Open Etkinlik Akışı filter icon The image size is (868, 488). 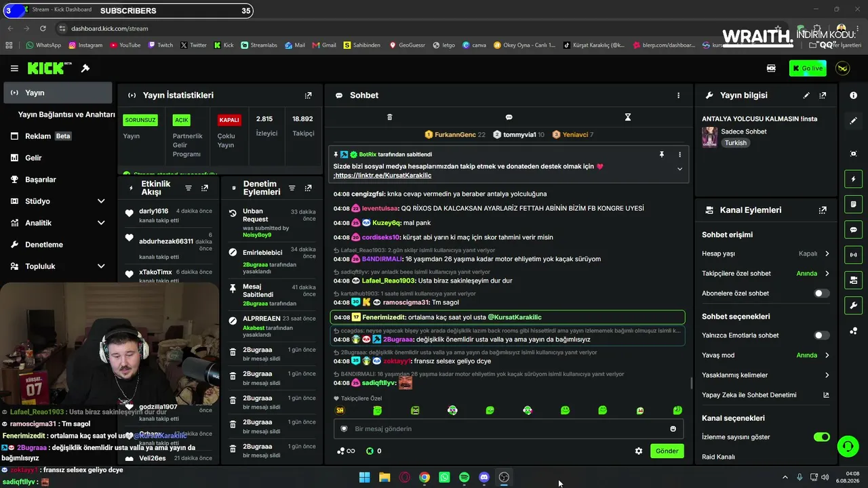189,188
